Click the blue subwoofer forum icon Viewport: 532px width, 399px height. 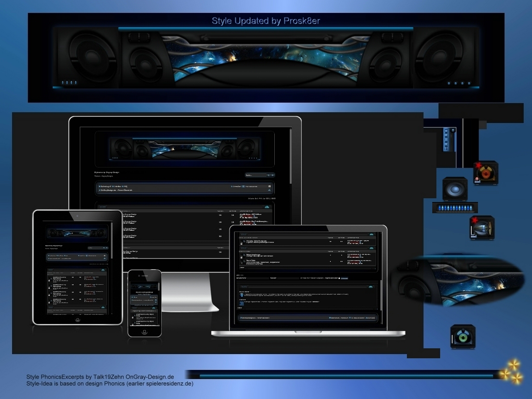455,188
